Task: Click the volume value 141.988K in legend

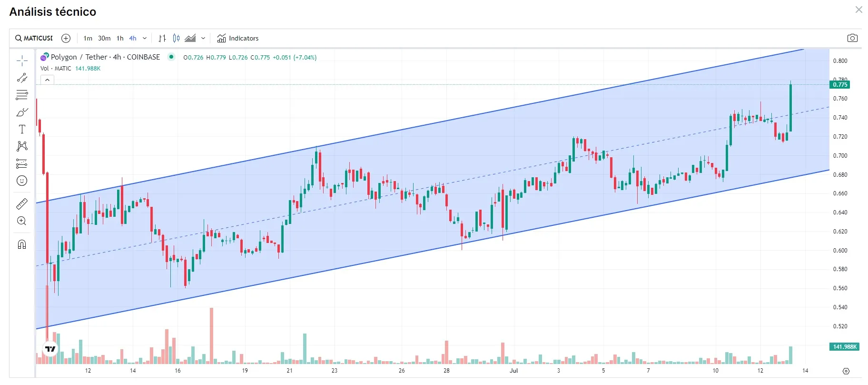Action: coord(88,69)
